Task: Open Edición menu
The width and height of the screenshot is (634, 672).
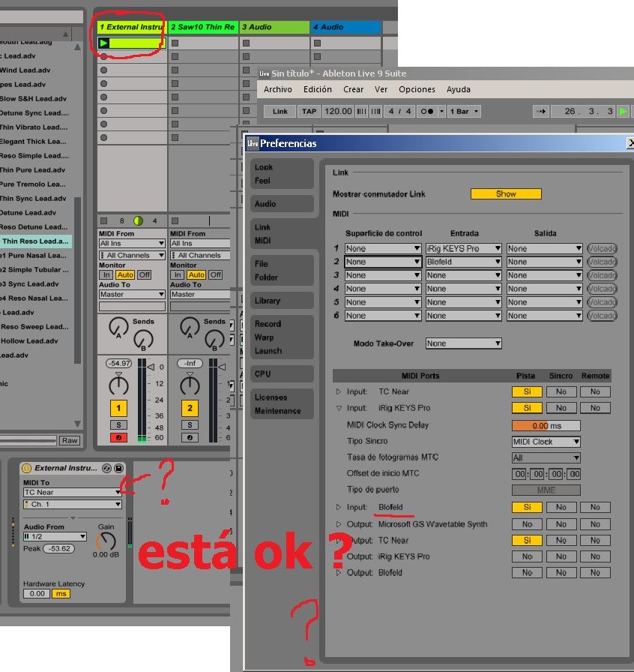Action: (x=318, y=89)
